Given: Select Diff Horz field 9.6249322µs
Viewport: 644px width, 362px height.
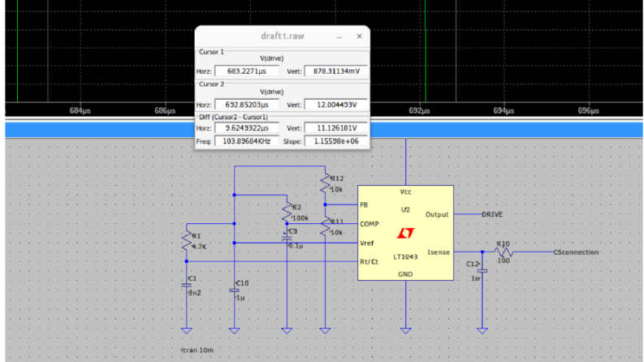Looking at the screenshot, I should [x=246, y=128].
